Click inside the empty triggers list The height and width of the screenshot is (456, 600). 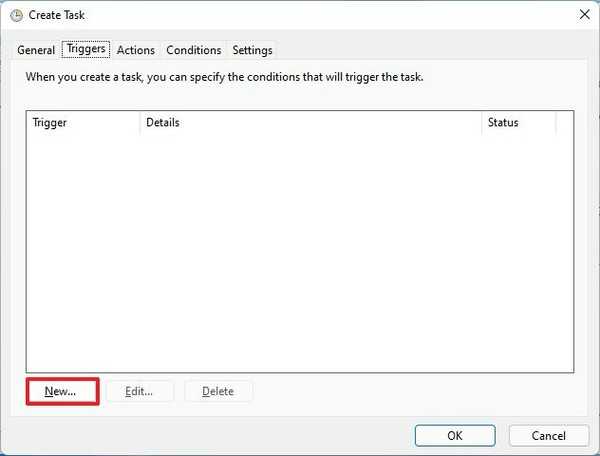click(300, 250)
